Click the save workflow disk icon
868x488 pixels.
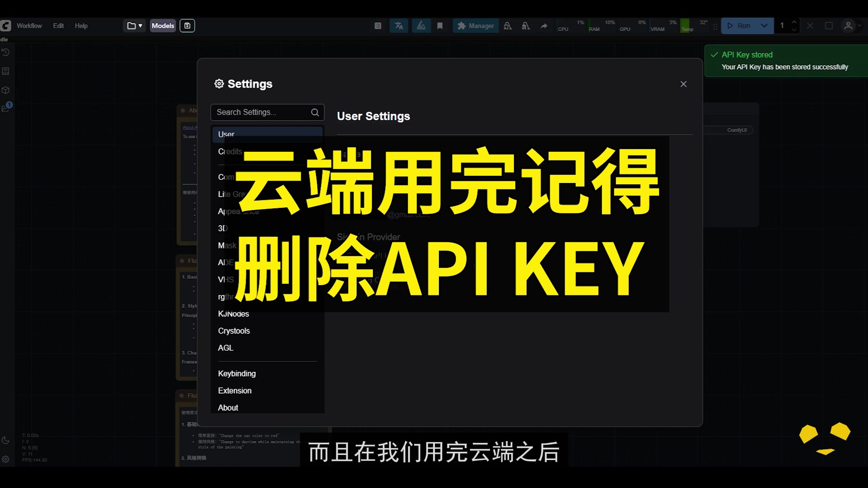[x=187, y=26]
